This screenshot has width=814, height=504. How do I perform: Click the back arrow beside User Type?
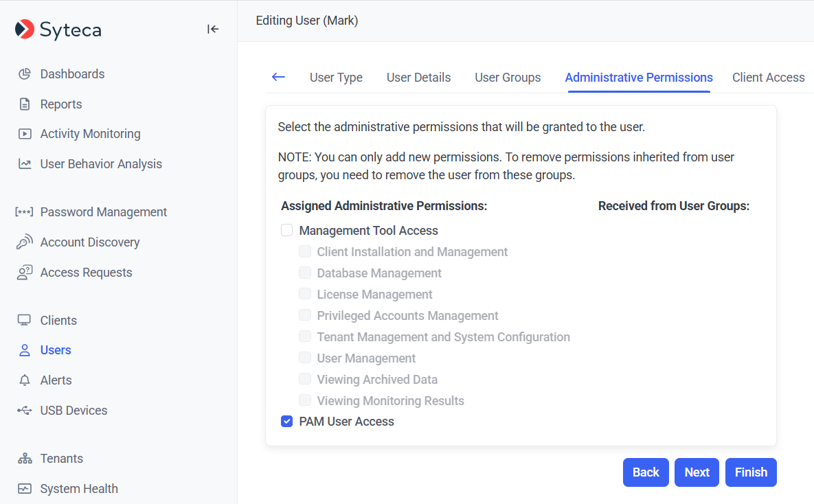tap(278, 77)
